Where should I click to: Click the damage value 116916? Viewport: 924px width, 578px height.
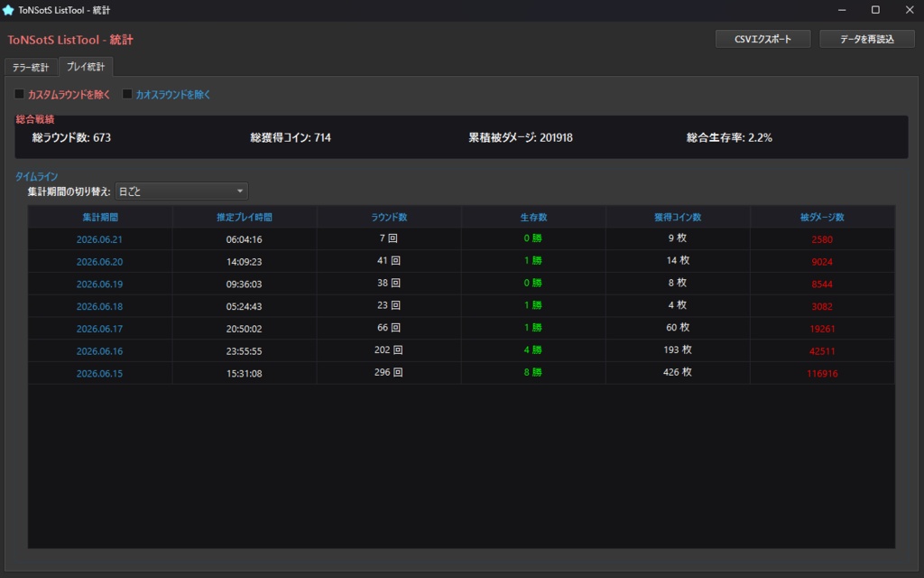pos(822,375)
